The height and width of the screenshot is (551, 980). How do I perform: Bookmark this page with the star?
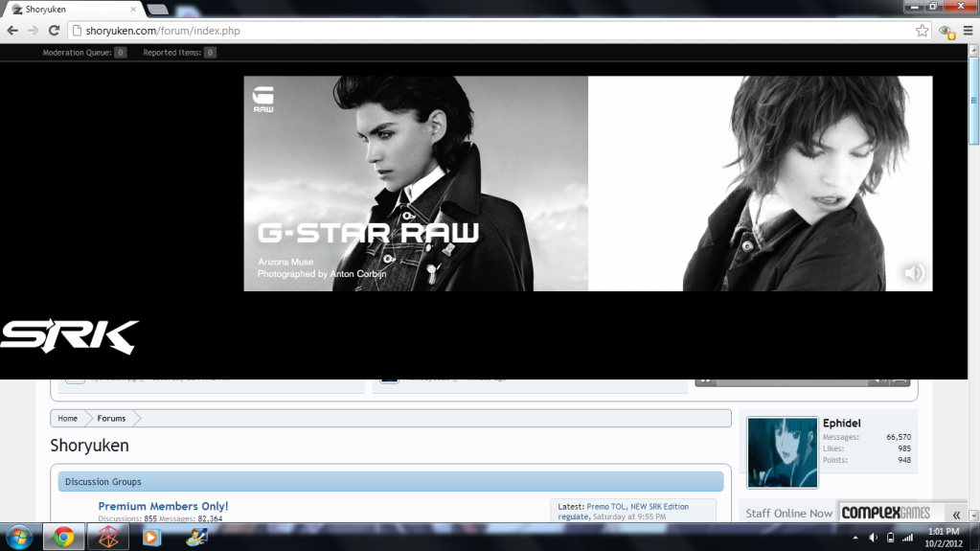[x=922, y=31]
